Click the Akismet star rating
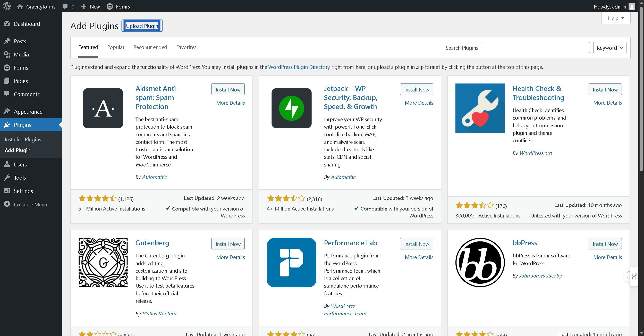Screen dimensions: 644x336 [98, 198]
